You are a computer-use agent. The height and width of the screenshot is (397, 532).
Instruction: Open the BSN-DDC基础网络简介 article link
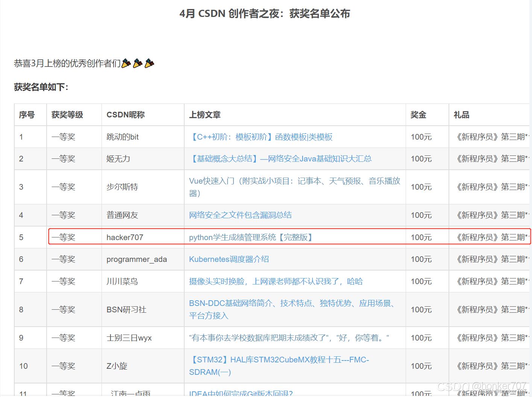(293, 309)
